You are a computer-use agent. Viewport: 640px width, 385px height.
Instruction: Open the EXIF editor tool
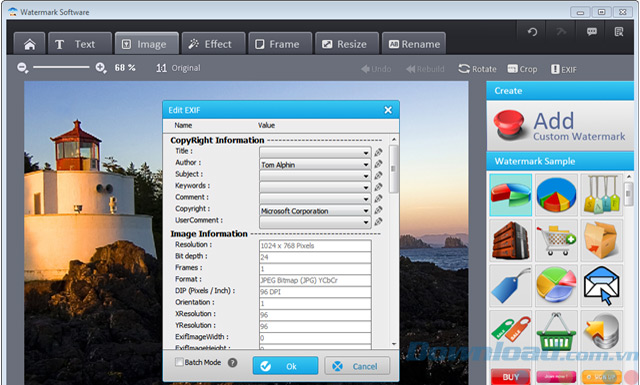click(564, 69)
